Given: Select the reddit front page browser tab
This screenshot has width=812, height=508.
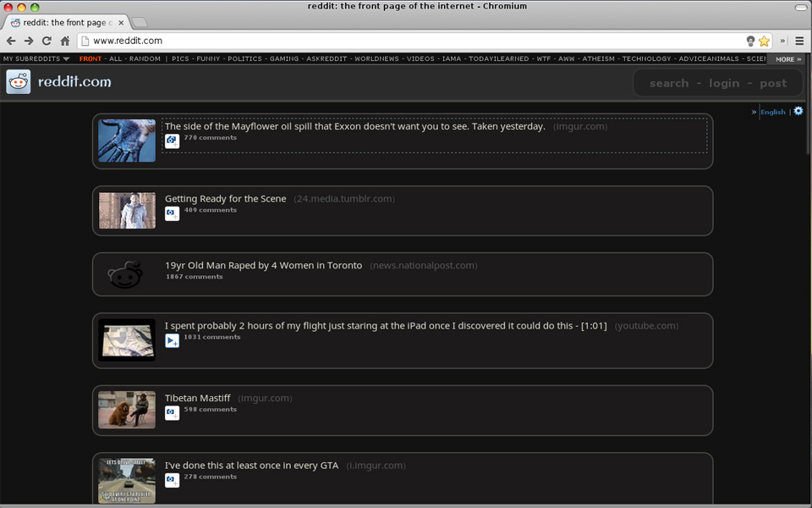Looking at the screenshot, I should (68, 23).
